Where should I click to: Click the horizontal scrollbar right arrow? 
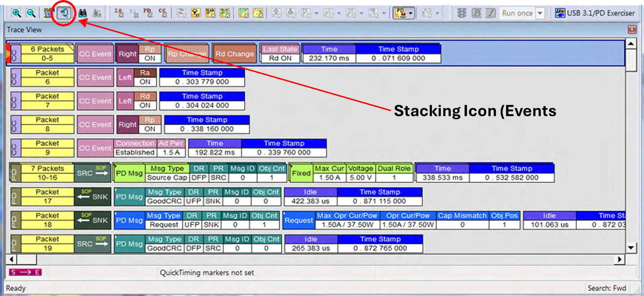619,259
